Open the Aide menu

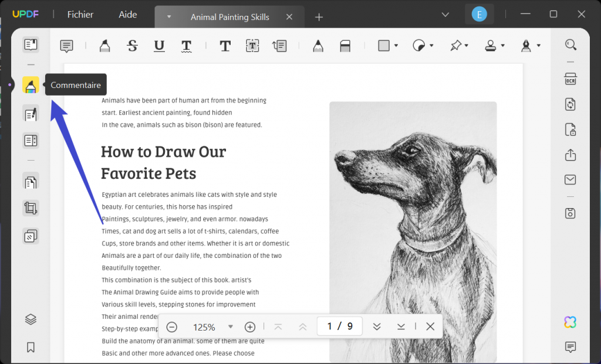127,15
